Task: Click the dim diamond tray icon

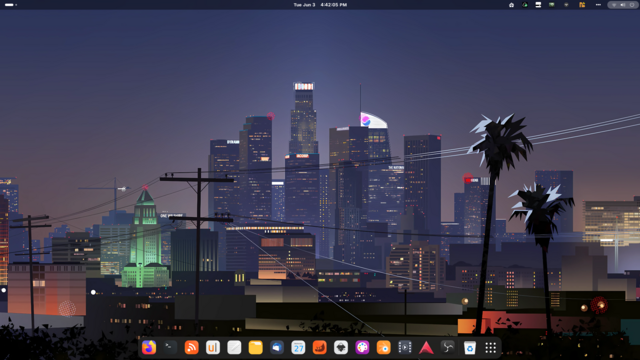Action: 566,5
